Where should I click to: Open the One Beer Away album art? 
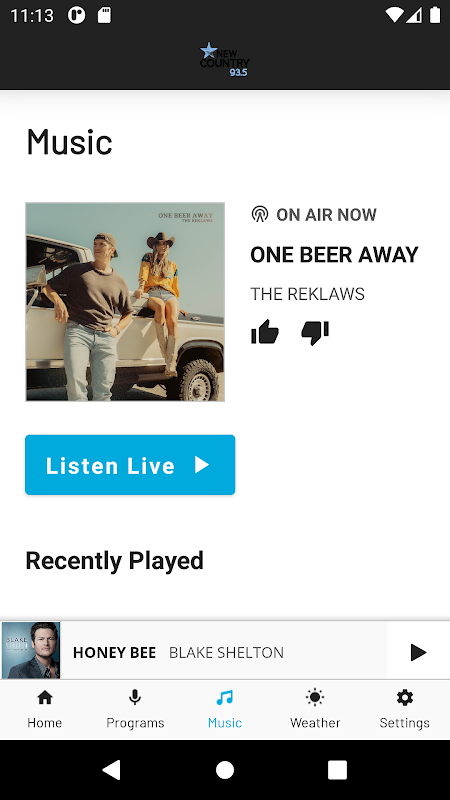pos(125,302)
